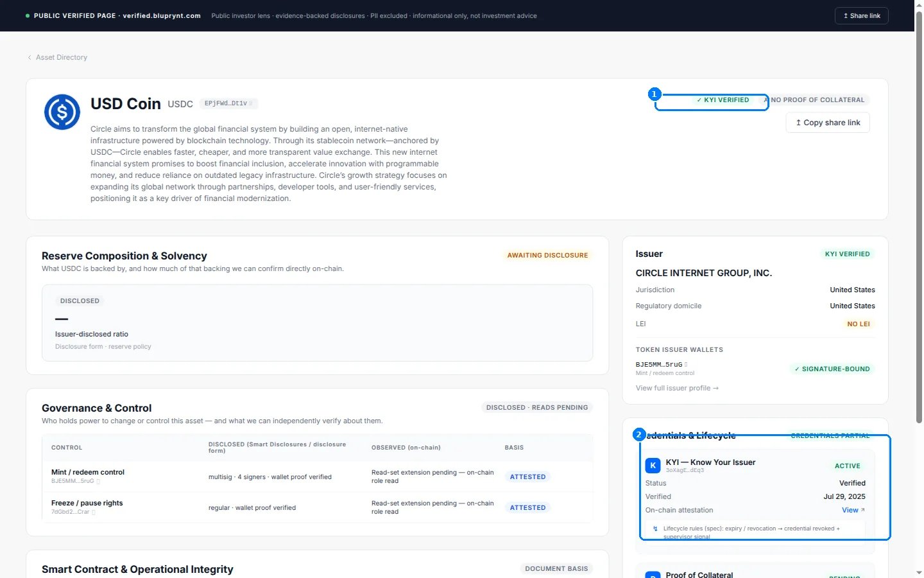Click the Governance & Control heading
This screenshot has width=924, height=578.
pyautogui.click(x=97, y=408)
